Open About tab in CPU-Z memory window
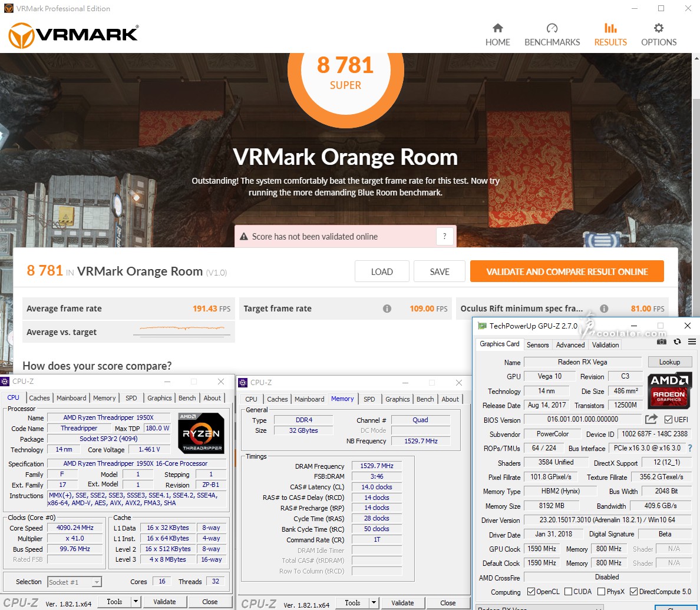700x610 pixels. pyautogui.click(x=450, y=399)
